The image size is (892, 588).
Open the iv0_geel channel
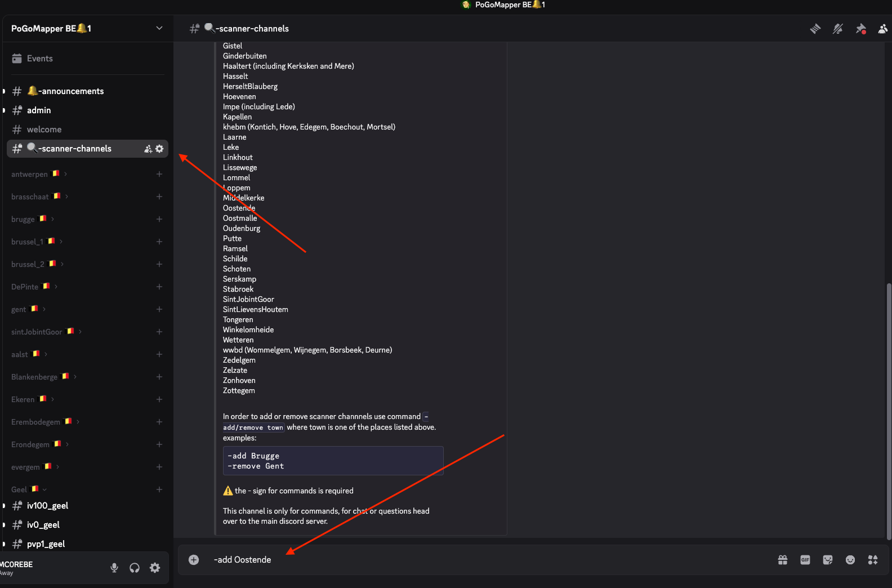click(87, 525)
